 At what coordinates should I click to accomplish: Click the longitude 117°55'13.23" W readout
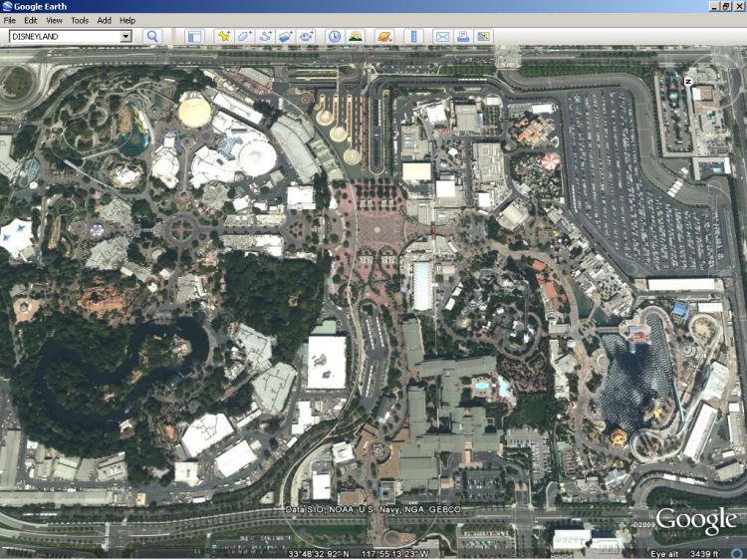point(394,554)
